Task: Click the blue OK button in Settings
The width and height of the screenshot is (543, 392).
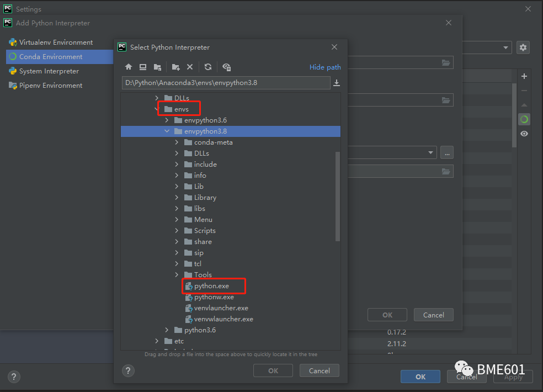Action: [420, 377]
